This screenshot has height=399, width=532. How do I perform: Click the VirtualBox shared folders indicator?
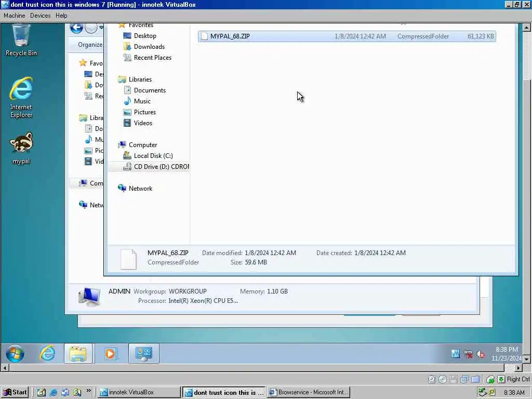click(475, 379)
